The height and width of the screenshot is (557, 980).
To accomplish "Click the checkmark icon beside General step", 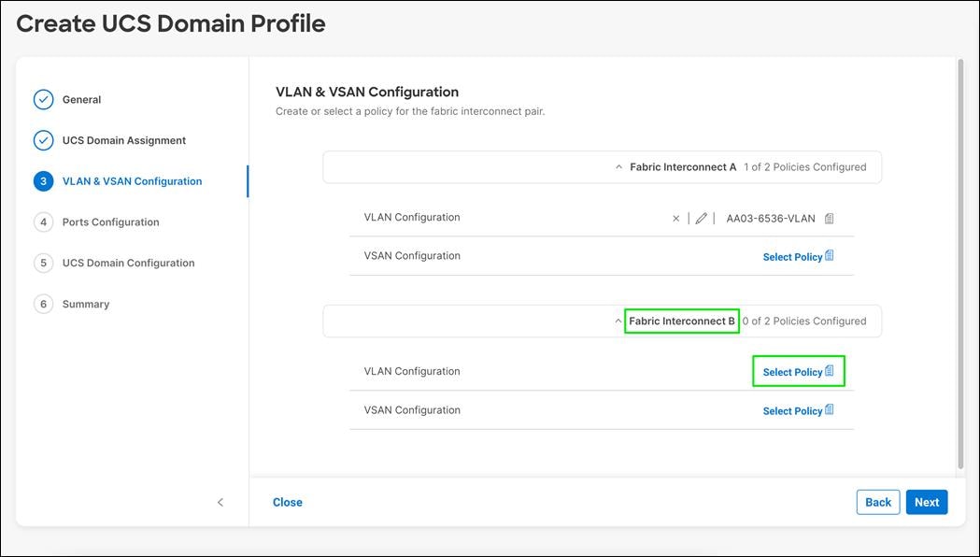I will [43, 99].
